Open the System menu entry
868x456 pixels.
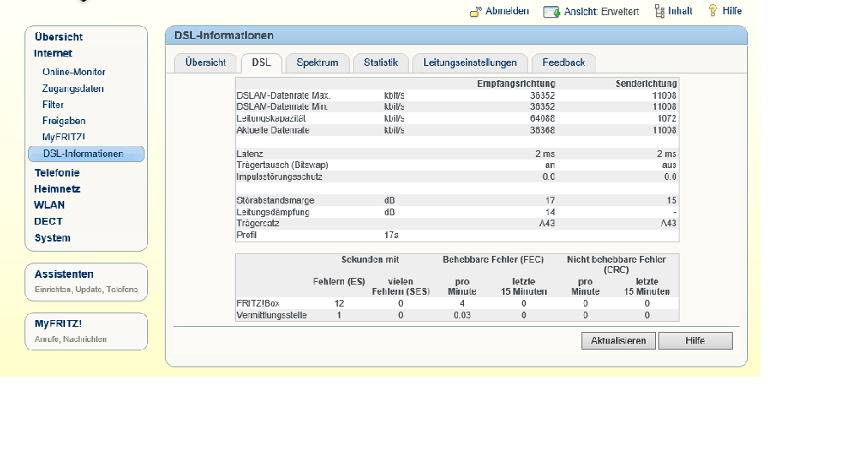[52, 238]
